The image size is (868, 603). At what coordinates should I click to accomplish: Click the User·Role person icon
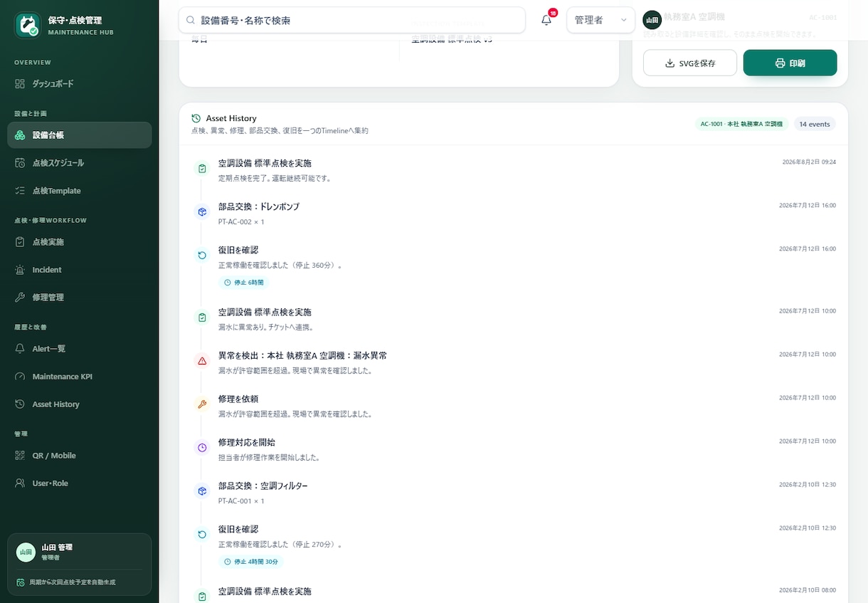[x=20, y=483]
